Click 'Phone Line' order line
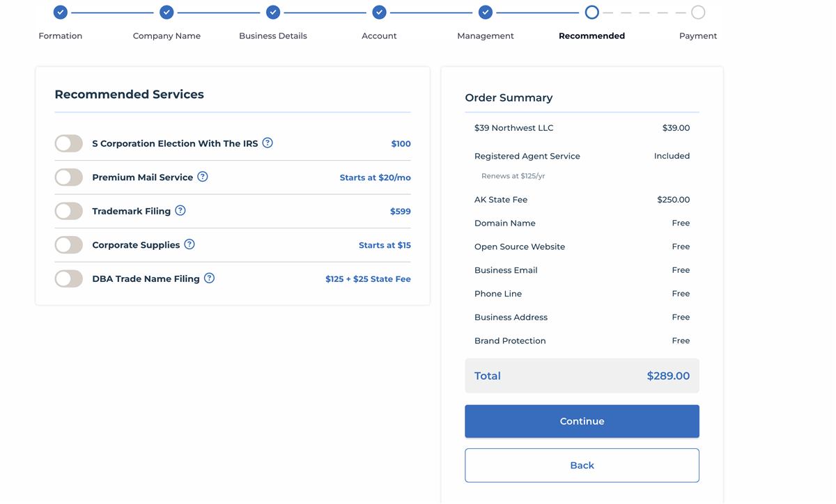This screenshot has width=836, height=504. 498,294
